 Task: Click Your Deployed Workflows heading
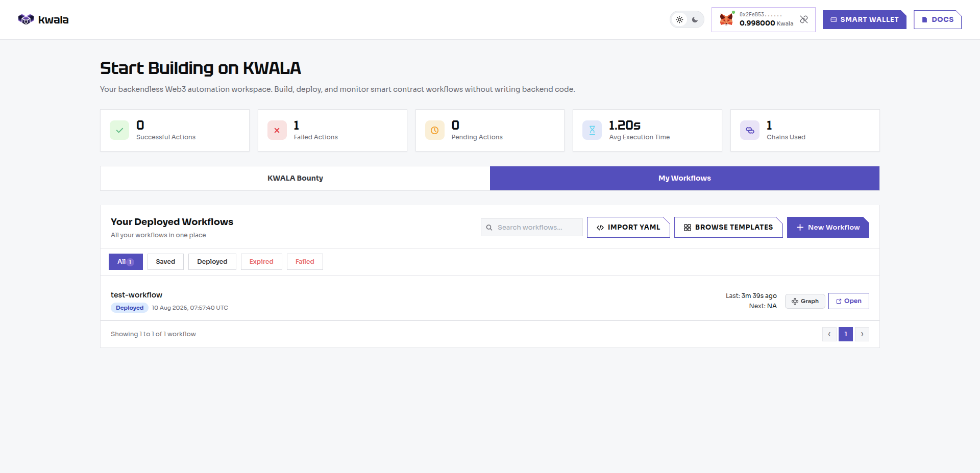point(172,222)
